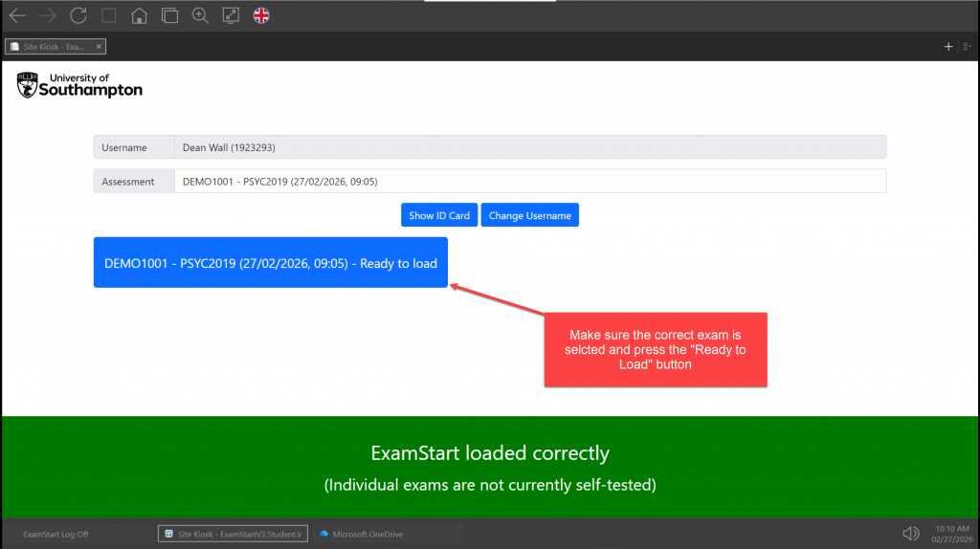Go to the kiosk home page icon

139,15
